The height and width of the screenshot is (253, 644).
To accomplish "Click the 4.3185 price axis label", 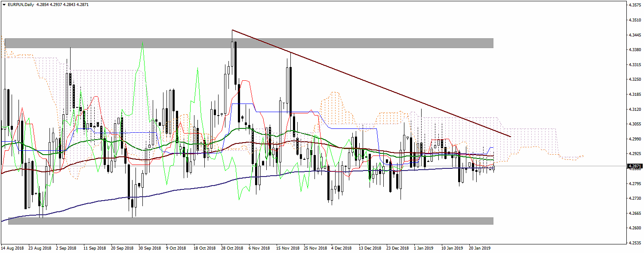I will (635, 94).
